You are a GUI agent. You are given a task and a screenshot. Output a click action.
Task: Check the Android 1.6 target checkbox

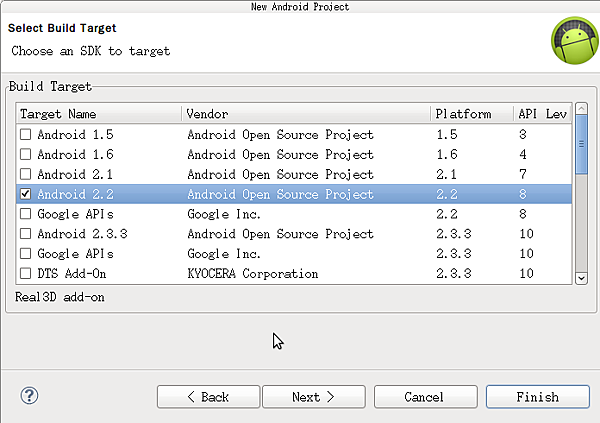(25, 154)
